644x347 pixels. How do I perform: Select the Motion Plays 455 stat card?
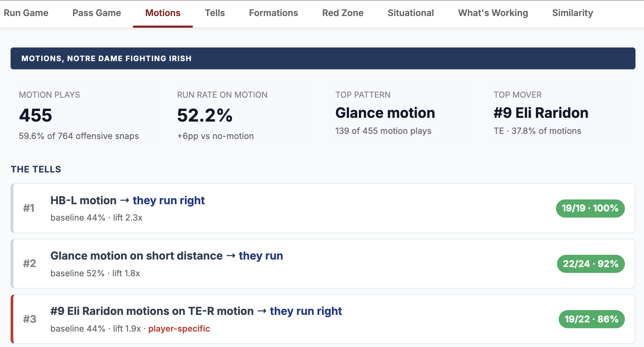tap(86, 116)
